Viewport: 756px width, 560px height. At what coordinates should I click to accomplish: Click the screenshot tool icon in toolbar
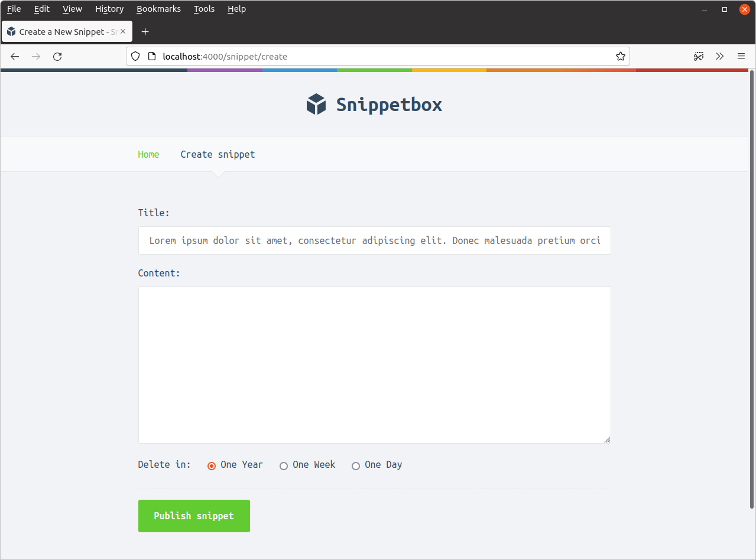(x=699, y=57)
